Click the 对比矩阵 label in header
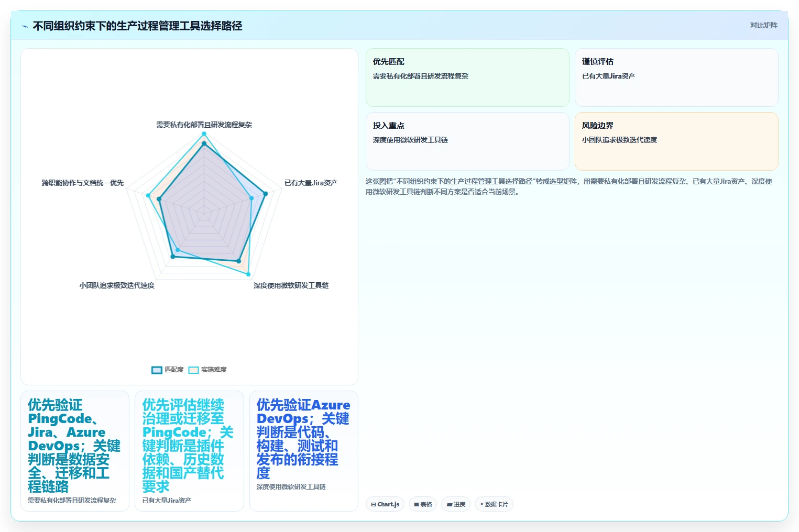The image size is (799, 532). click(763, 25)
